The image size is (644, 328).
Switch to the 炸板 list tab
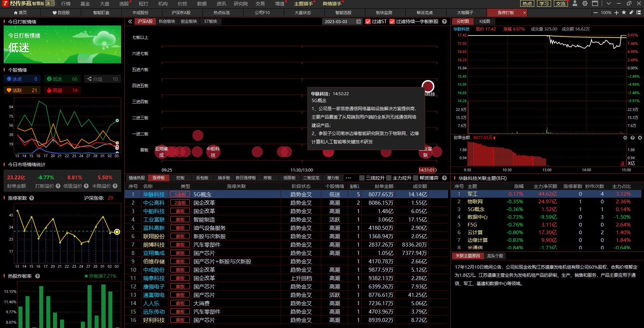click(268, 178)
